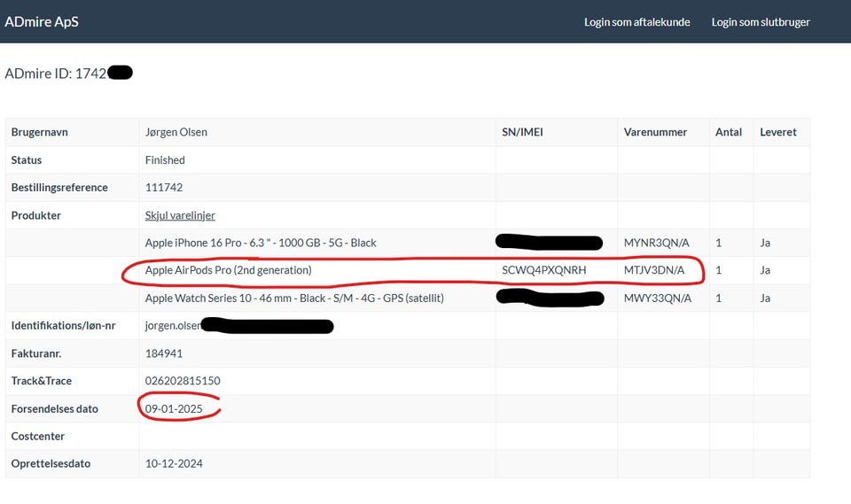Click the Antal column header
Viewport: 851px width, 504px height.
click(x=729, y=132)
